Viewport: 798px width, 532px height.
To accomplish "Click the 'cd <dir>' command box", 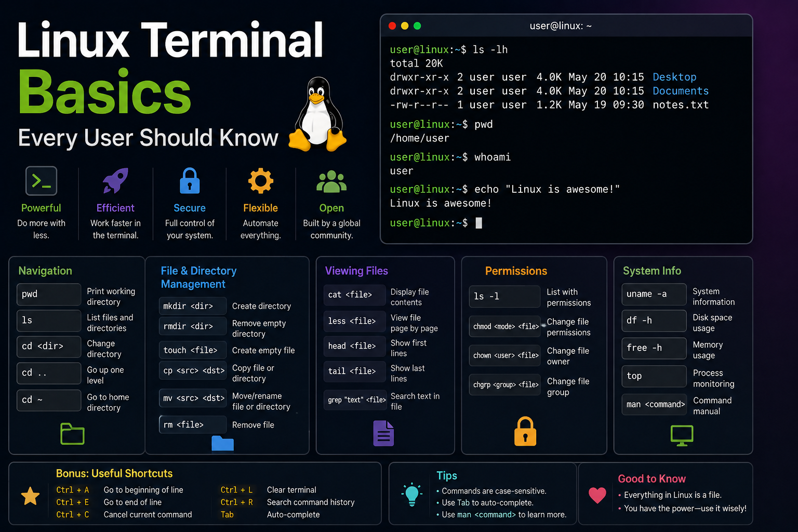I will [49, 347].
